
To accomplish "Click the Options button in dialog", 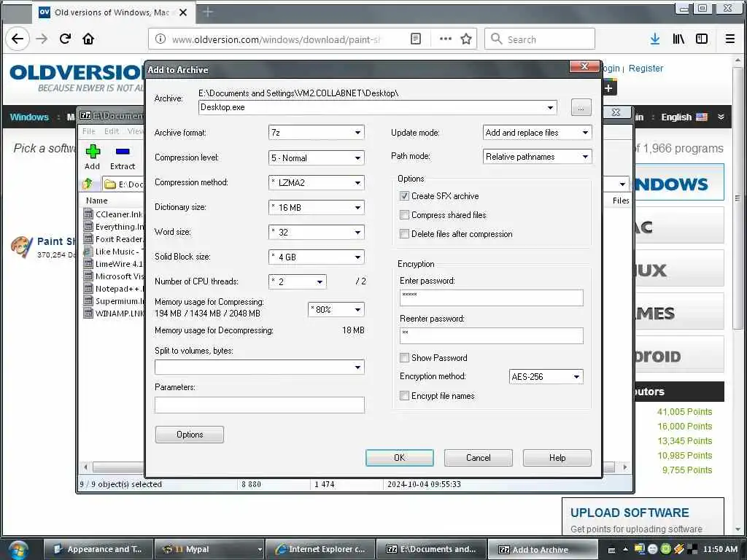I will [x=190, y=435].
